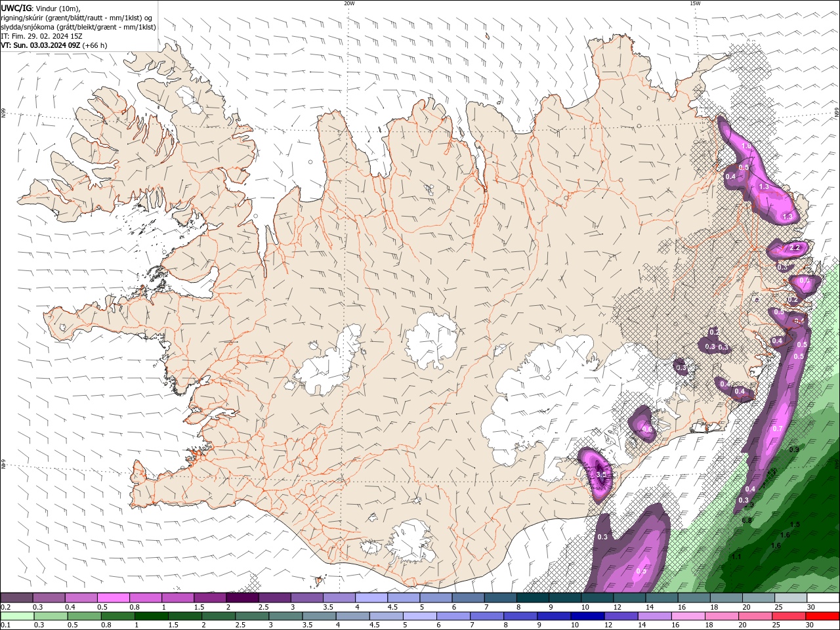840x630 pixels.
Task: Select the 'Vindur (10m)' header text
Action: [58, 9]
